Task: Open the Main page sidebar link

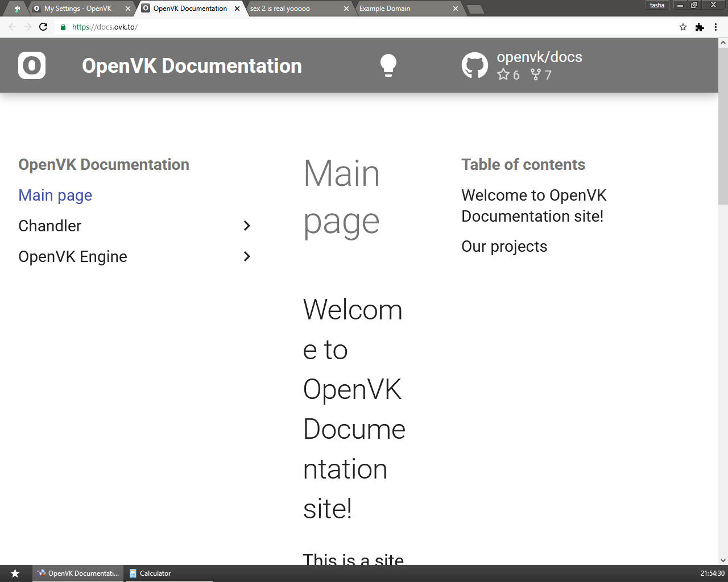Action: [x=55, y=195]
